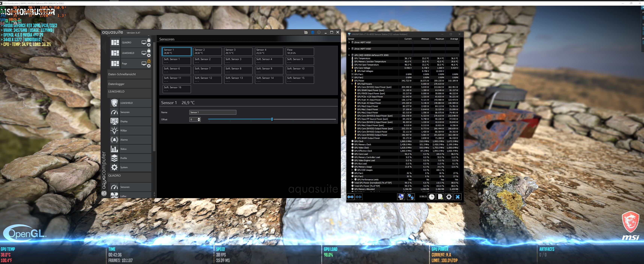Click HWiNFO monitor overview icon
Image resolution: width=644 pixels, height=264 pixels.
pyautogui.click(x=401, y=197)
